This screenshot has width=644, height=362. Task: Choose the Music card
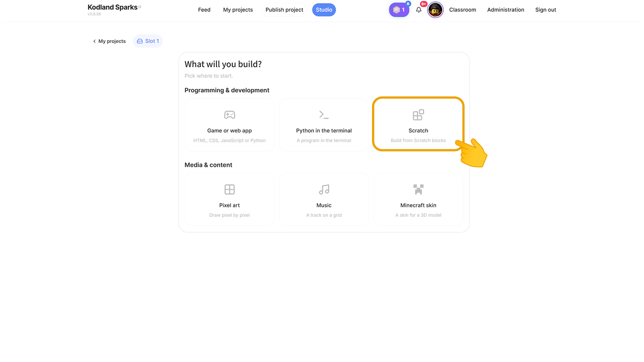pos(324,199)
